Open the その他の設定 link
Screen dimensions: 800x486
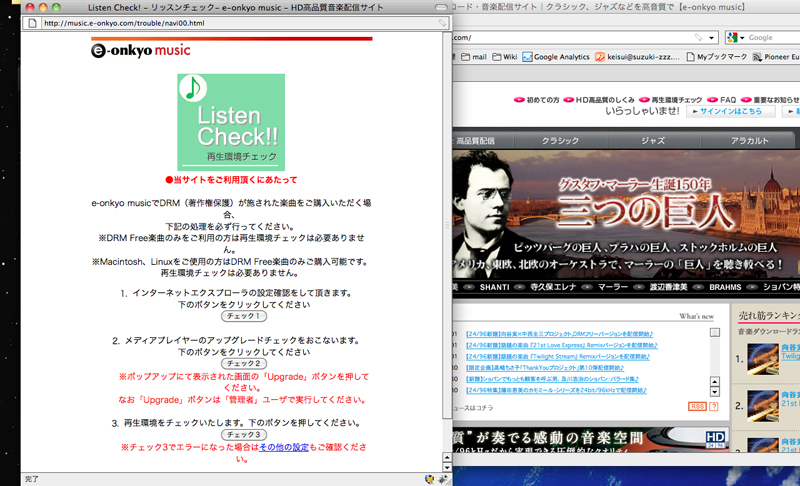point(288,447)
